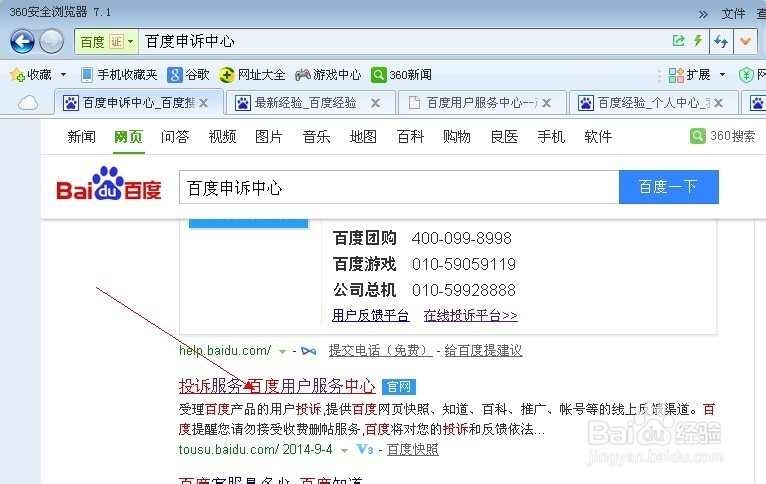The width and height of the screenshot is (766, 484).
Task: Click the 百度团购 phone number 400-099-8998
Action: [462, 238]
